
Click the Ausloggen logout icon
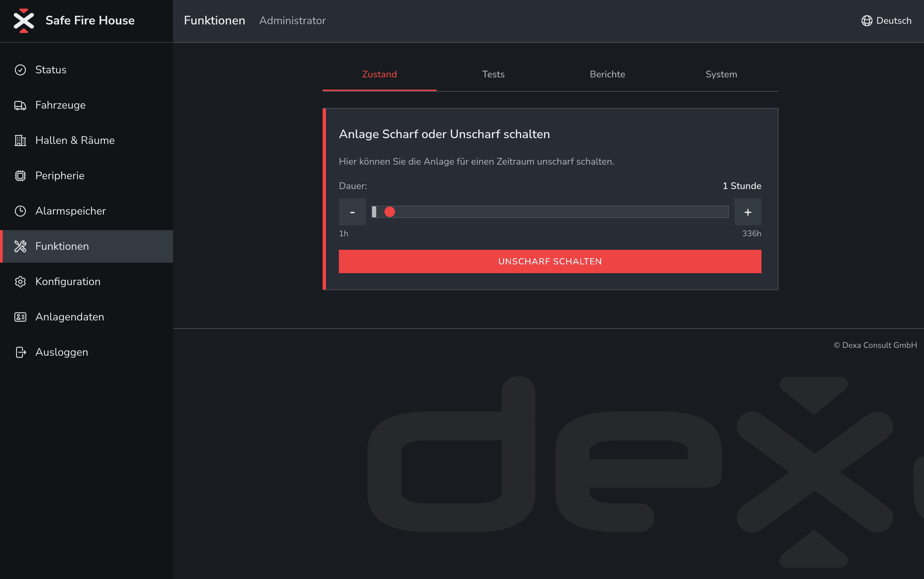point(20,352)
